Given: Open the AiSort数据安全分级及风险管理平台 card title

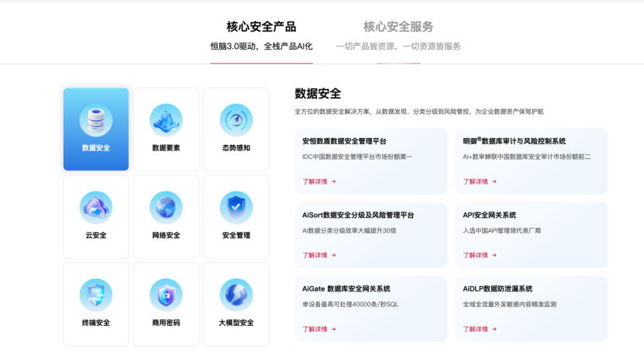Looking at the screenshot, I should coord(358,215).
